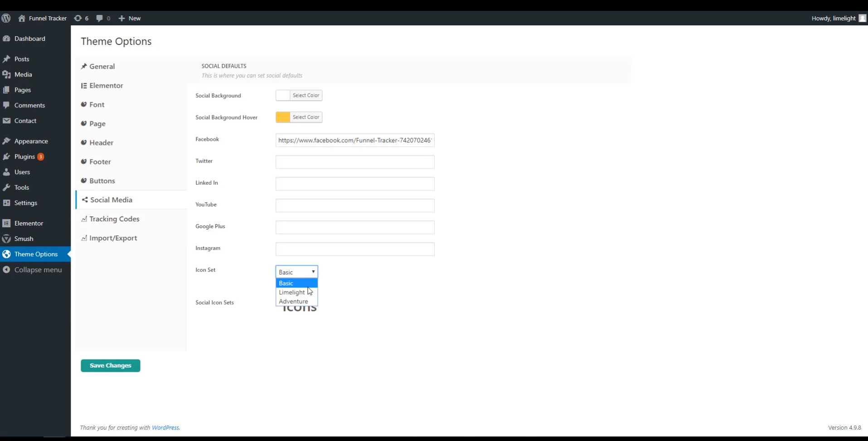Viewport: 868px width, 441px height.
Task: Click the comments bubble icon in admin bar
Action: (100, 18)
